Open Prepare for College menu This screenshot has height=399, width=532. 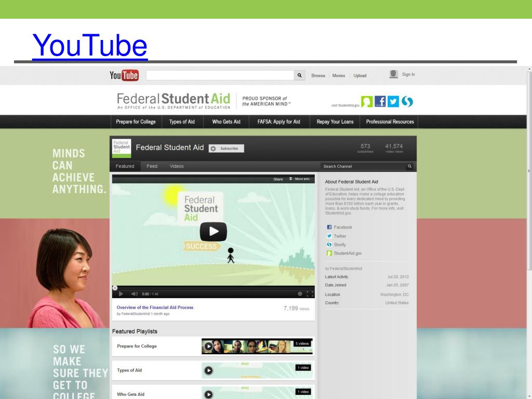pyautogui.click(x=136, y=122)
